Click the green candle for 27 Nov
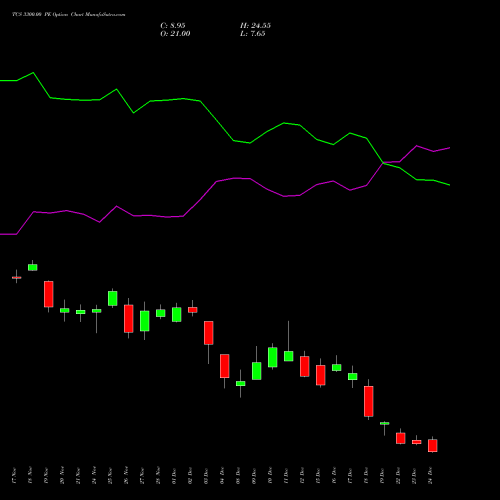This screenshot has height=500, width=500. [x=145, y=321]
